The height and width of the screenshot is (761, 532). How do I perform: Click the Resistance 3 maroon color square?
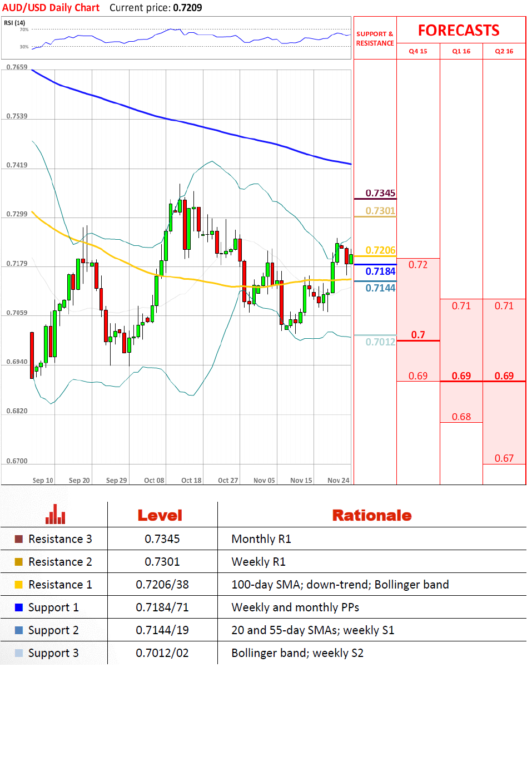(19, 539)
